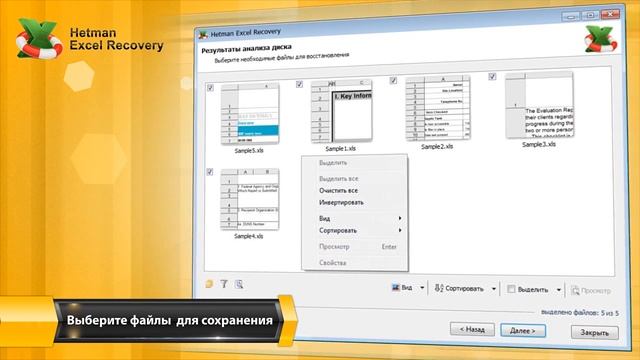This screenshot has height=360, width=640.
Task: Close the Hetman Excel Recovery window
Action: [x=610, y=14]
